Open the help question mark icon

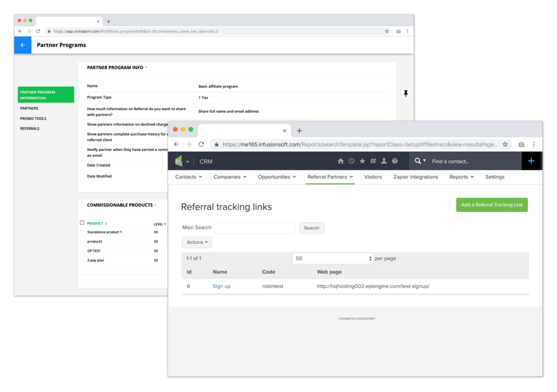pyautogui.click(x=394, y=161)
